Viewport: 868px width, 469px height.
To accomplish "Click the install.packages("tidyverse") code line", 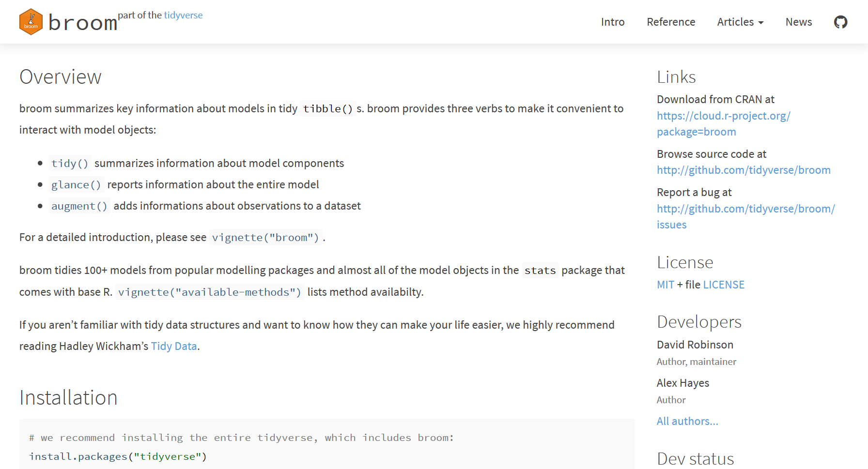I will pos(118,456).
